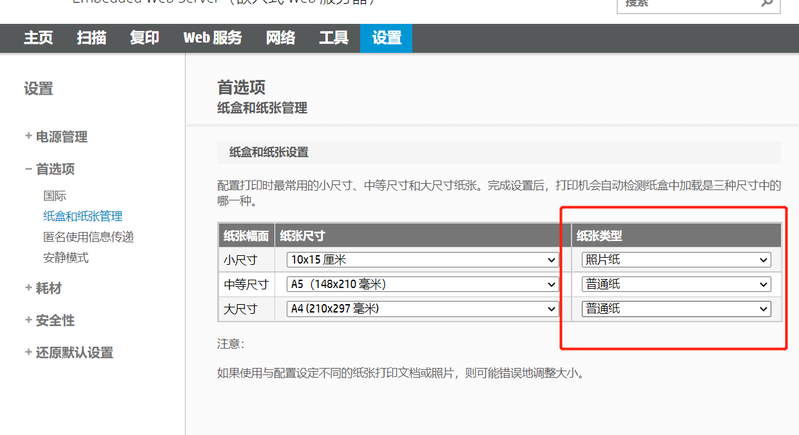Viewport: 799px width, 435px height.
Task: Open medium size A5 paper size dropdown
Action: point(421,284)
